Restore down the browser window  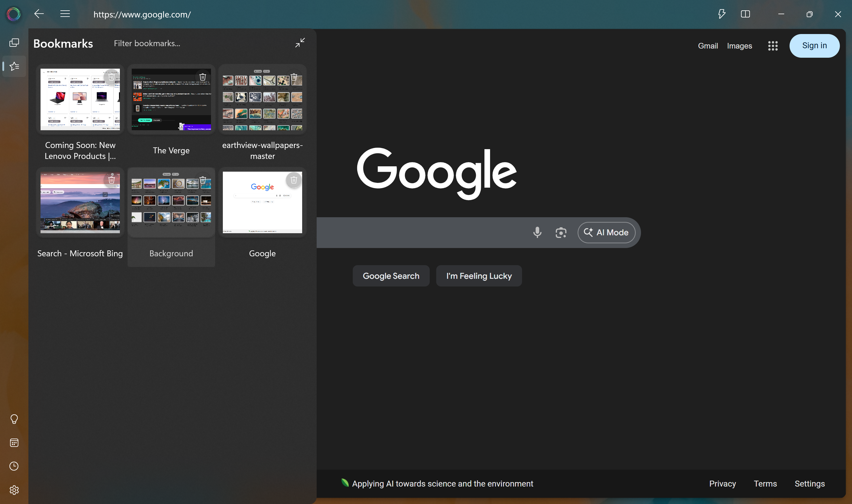pyautogui.click(x=809, y=14)
